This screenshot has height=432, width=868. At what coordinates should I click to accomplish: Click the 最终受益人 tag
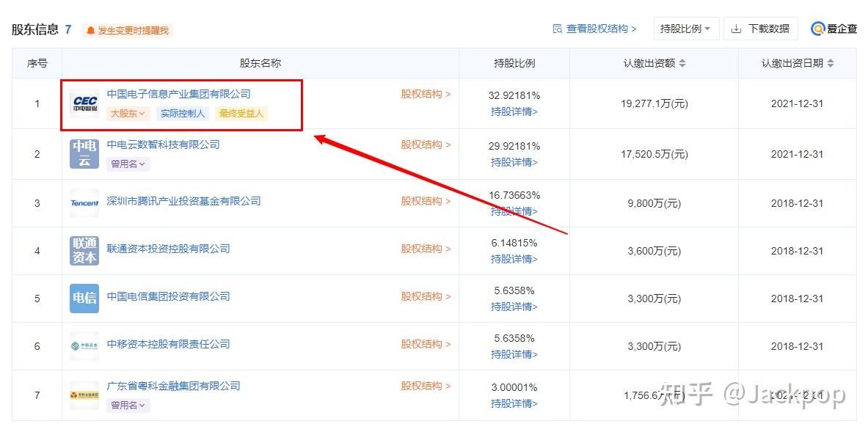[x=239, y=114]
